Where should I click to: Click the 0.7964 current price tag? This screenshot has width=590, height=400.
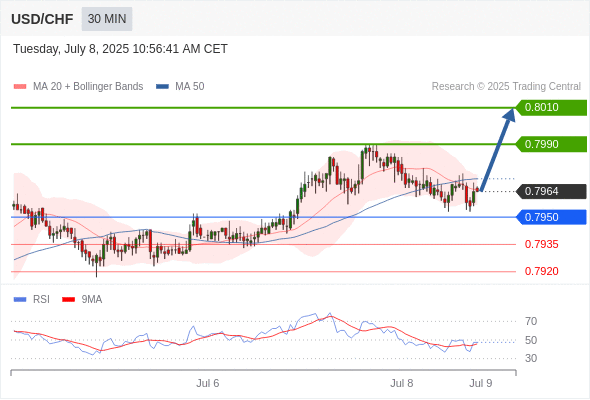551,191
